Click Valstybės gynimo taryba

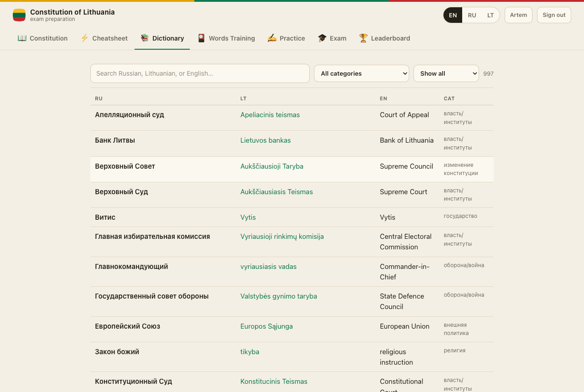click(279, 296)
